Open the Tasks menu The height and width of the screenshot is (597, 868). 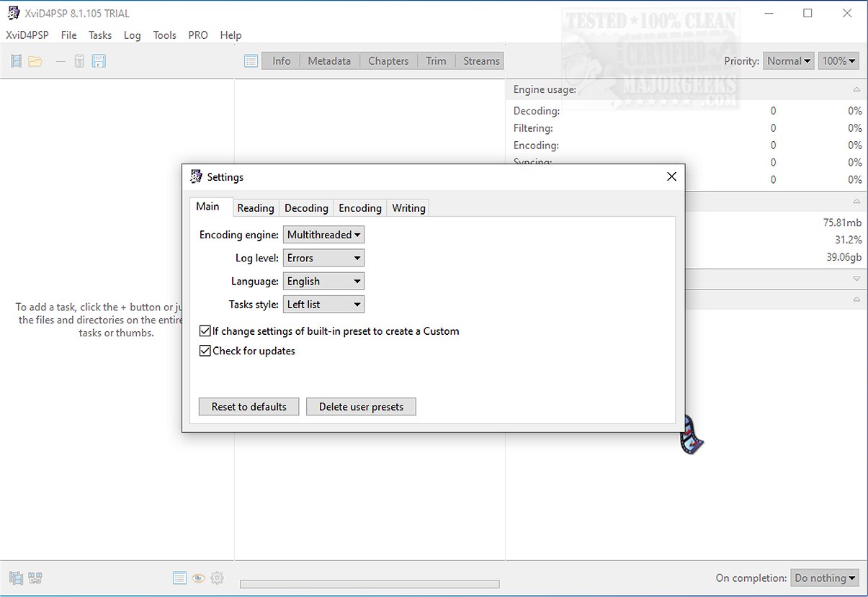(100, 35)
